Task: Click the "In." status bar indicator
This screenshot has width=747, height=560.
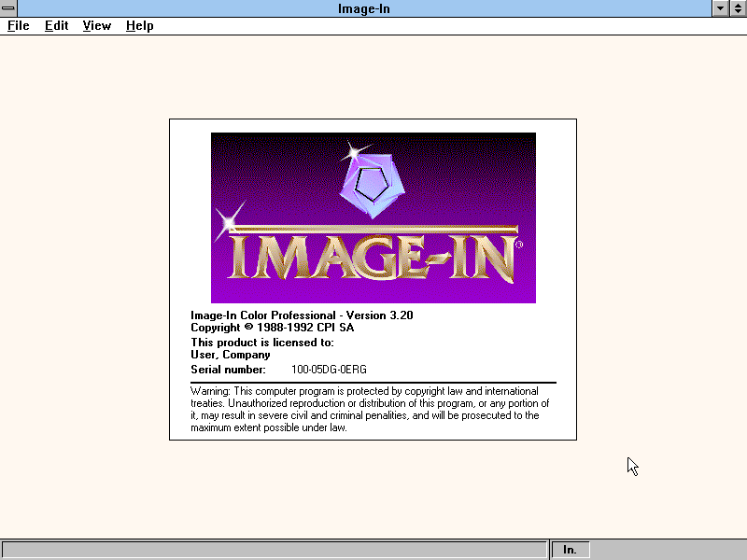Action: coord(571,550)
